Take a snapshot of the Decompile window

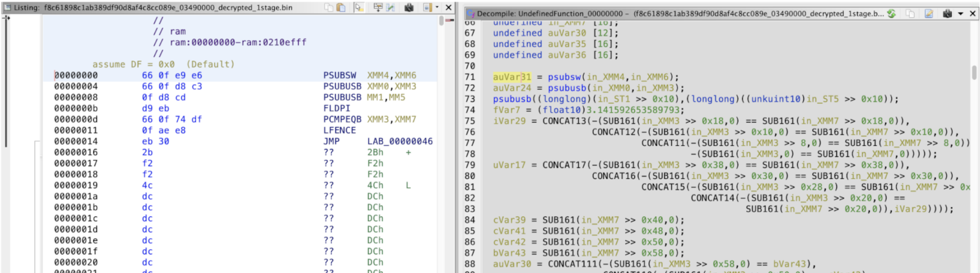(947, 13)
